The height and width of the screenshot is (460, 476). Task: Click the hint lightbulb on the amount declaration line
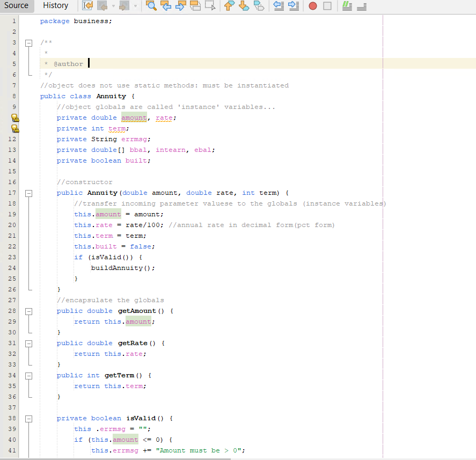tap(15, 118)
